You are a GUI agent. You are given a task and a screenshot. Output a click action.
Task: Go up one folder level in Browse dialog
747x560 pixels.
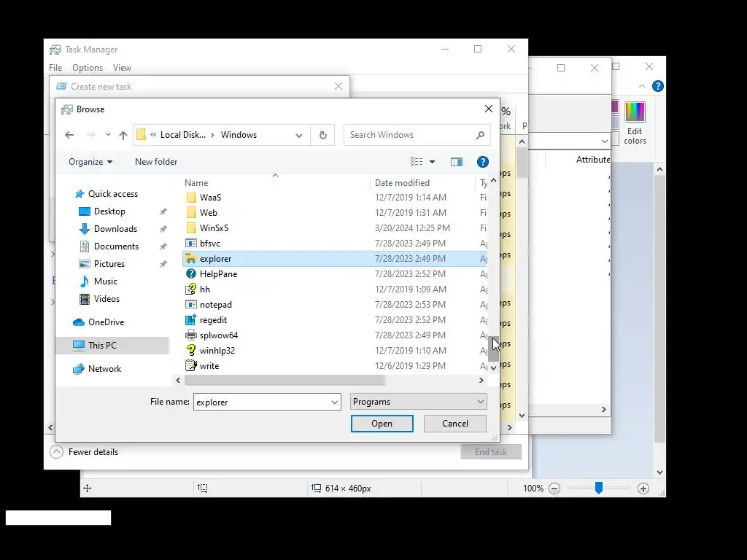click(x=123, y=135)
